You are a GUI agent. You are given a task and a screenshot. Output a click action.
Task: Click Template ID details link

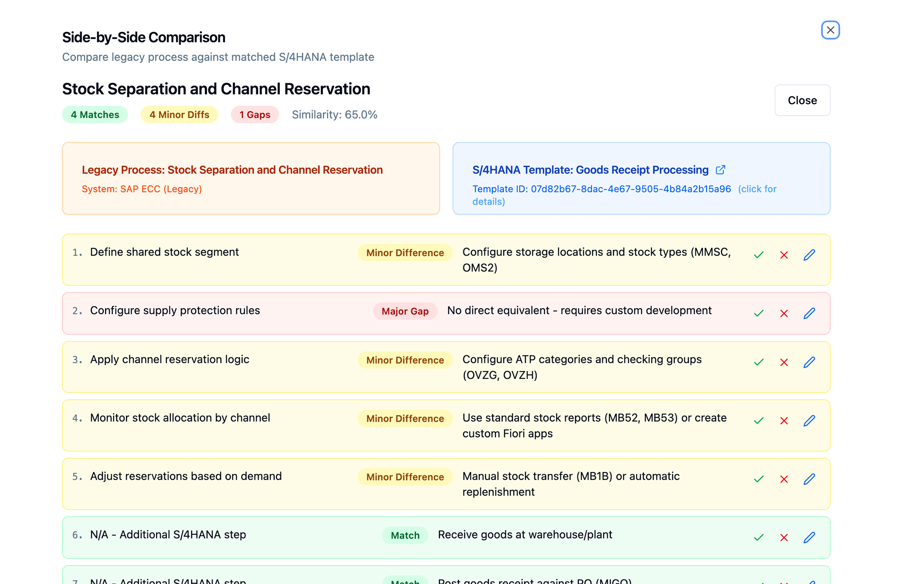click(757, 189)
